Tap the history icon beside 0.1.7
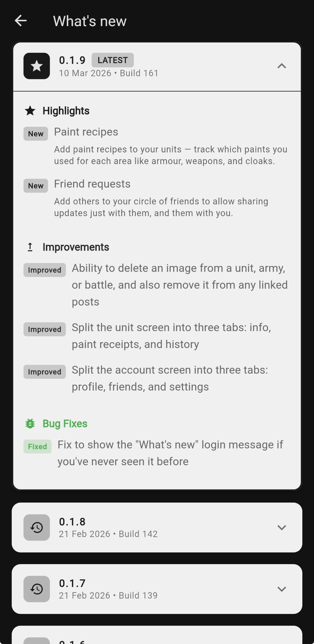This screenshot has height=644, width=314. 37,589
